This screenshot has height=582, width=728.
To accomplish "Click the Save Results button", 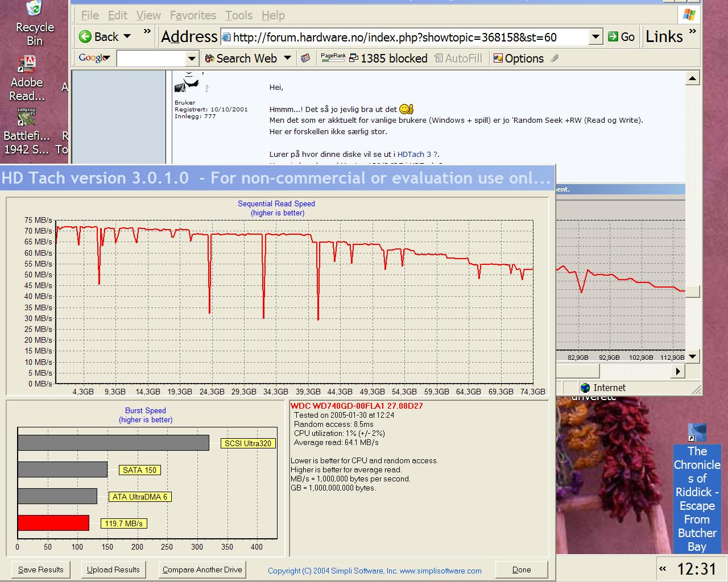I will click(x=40, y=569).
